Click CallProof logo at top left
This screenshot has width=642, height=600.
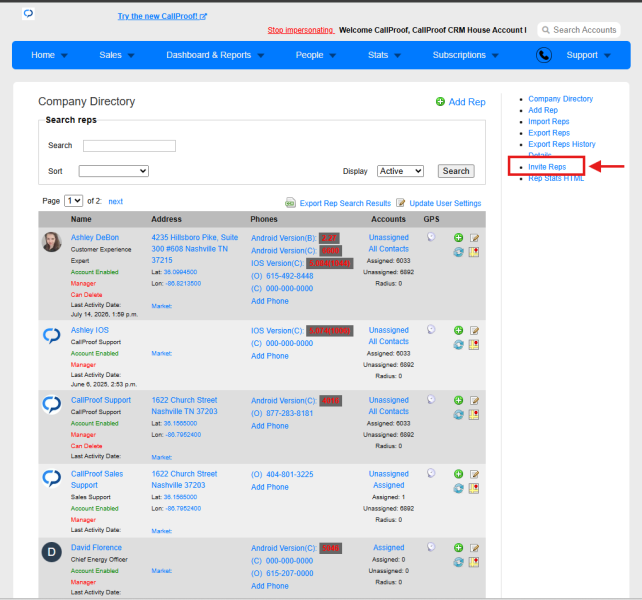click(x=28, y=14)
